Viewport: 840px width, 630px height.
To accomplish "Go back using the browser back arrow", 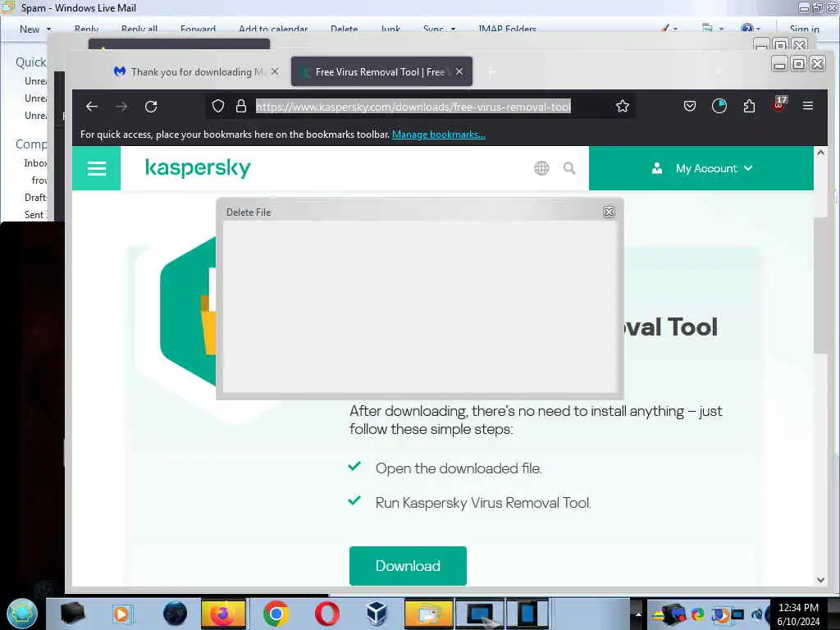I will click(x=92, y=106).
